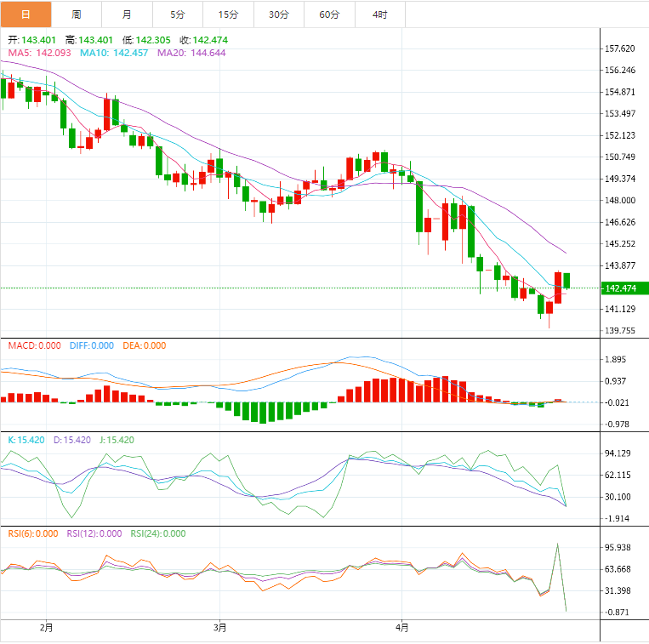The image size is (649, 644).
Task: Click the MACD: 0.000 indicator label
Action: (x=34, y=345)
